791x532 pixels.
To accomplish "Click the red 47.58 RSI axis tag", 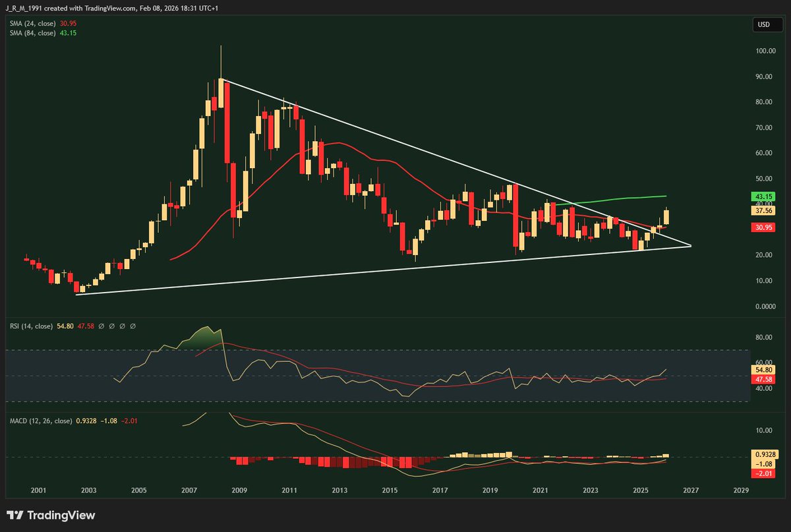I will [x=763, y=380].
